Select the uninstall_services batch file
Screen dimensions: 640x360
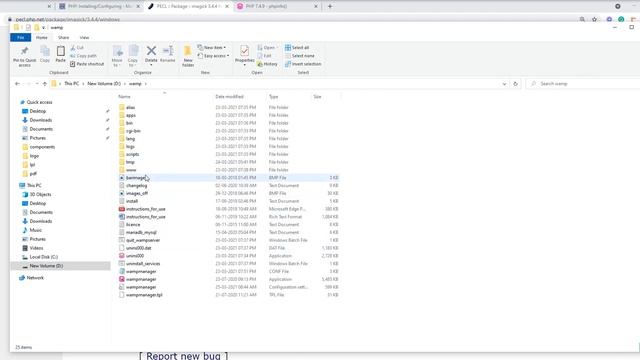click(143, 264)
